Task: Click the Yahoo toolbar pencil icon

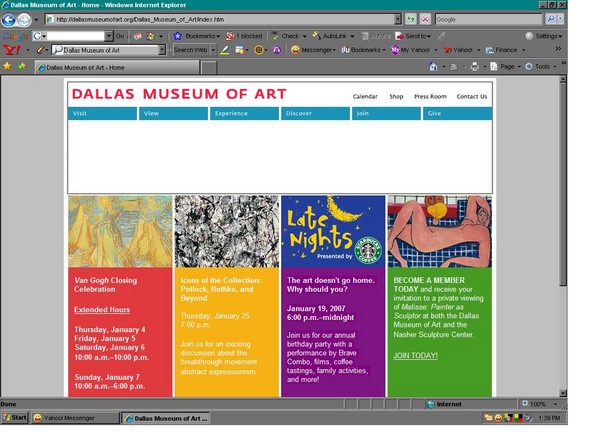Action: pyautogui.click(x=40, y=50)
